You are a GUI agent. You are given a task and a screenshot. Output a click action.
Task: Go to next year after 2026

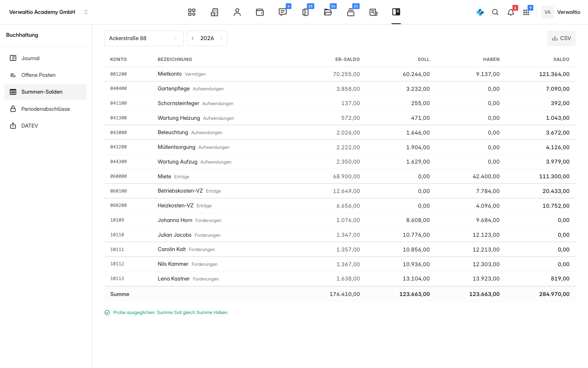click(x=221, y=38)
